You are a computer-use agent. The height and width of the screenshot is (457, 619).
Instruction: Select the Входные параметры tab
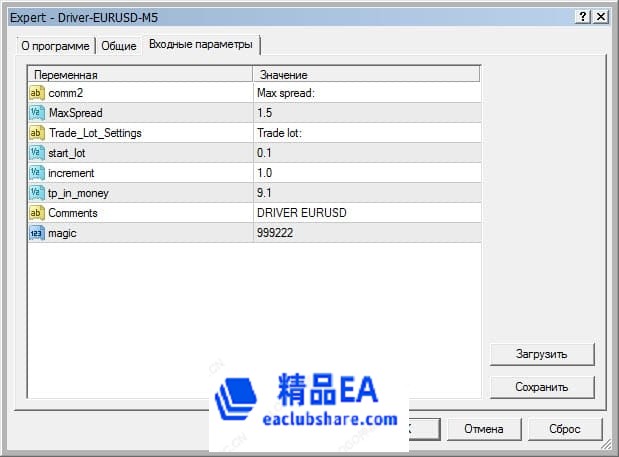pyautogui.click(x=201, y=45)
